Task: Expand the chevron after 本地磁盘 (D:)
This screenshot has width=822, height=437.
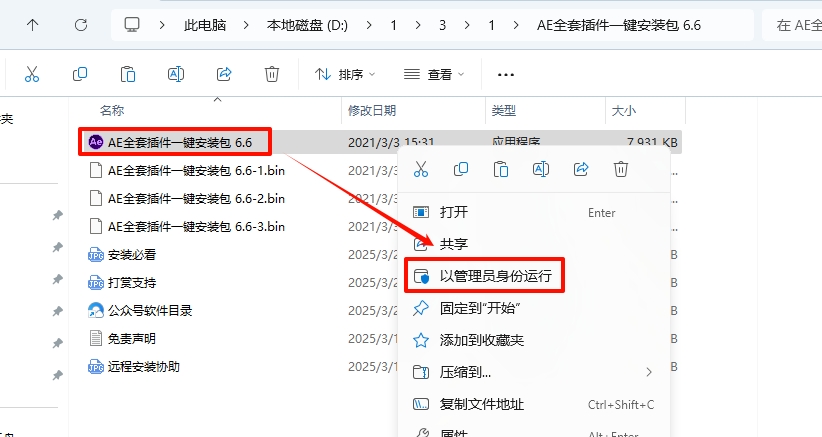Action: (x=369, y=25)
